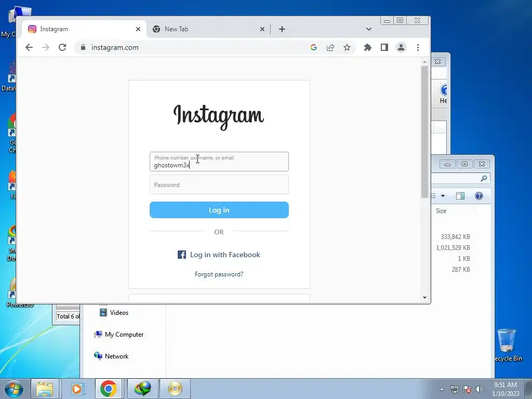Click the Explorer help question icon
Image resolution: width=532 pixels, height=399 pixels.
tap(478, 196)
